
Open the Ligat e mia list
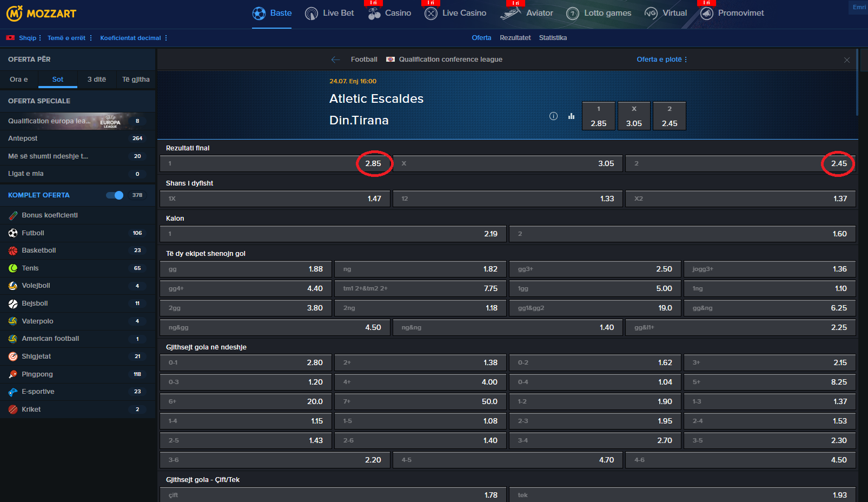tap(77, 174)
